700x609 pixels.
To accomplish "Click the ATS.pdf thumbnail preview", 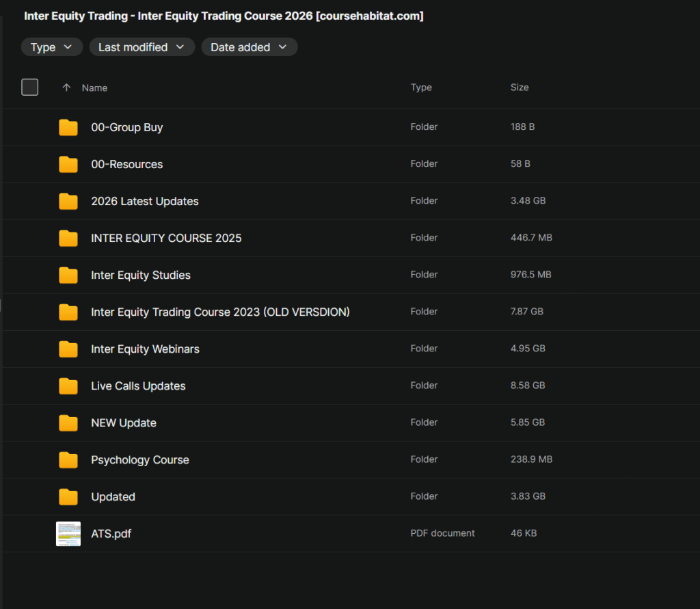I will (68, 534).
